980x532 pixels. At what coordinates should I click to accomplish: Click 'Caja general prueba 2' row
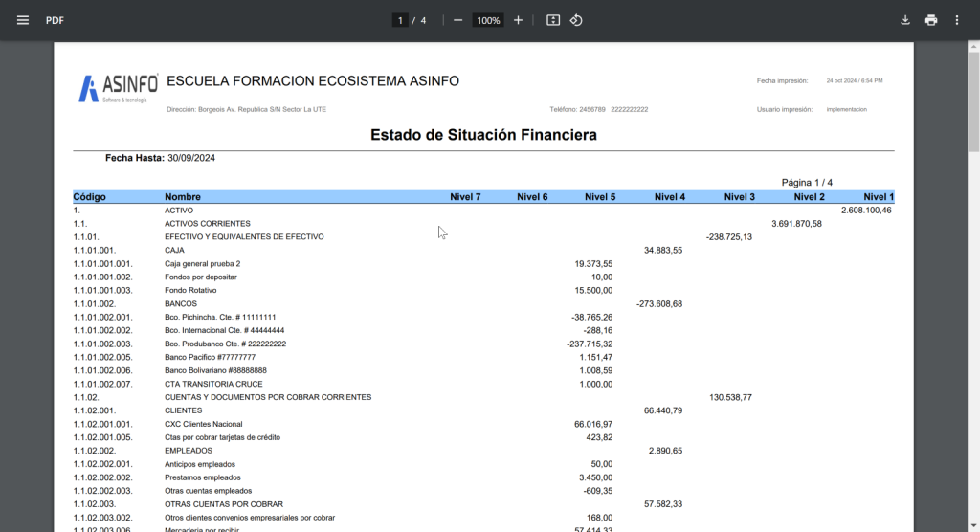tap(203, 264)
